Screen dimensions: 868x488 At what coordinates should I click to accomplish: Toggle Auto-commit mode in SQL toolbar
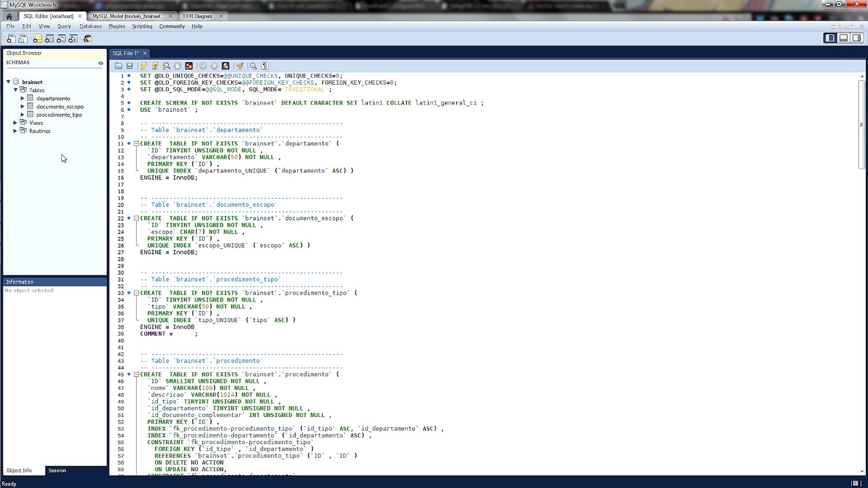(x=225, y=65)
